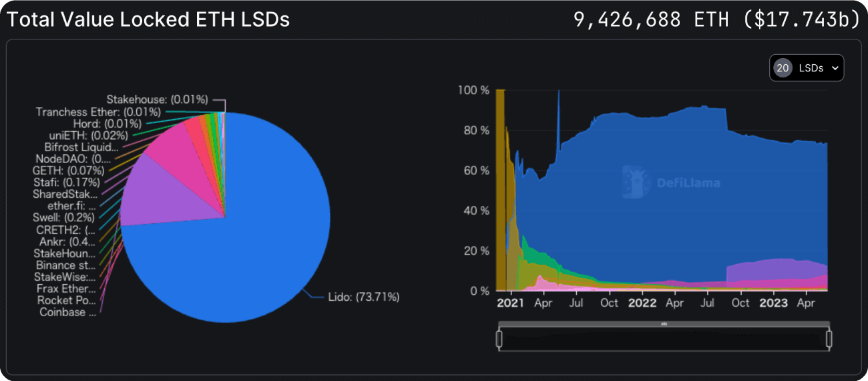Click the '2021' x-axis label
This screenshot has width=868, height=381.
point(511,303)
